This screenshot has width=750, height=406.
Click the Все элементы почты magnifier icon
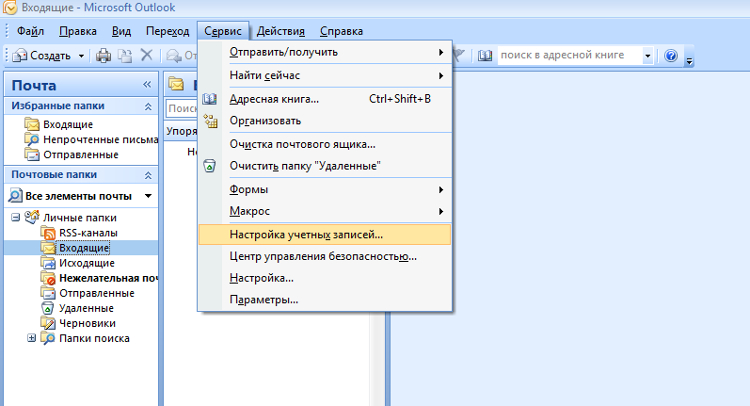click(x=15, y=196)
